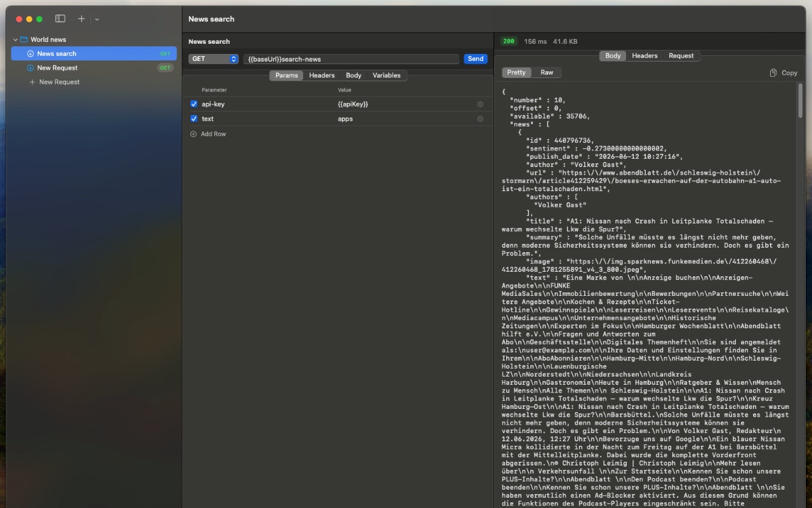Click the text parameter name cell
812x508 pixels.
tap(207, 119)
